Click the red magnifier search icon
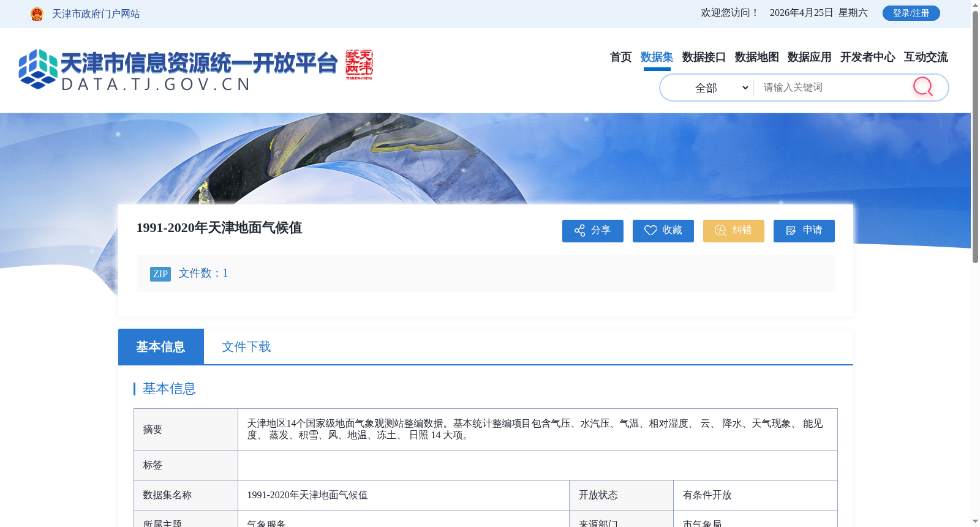Viewport: 980px width, 527px height. [923, 87]
